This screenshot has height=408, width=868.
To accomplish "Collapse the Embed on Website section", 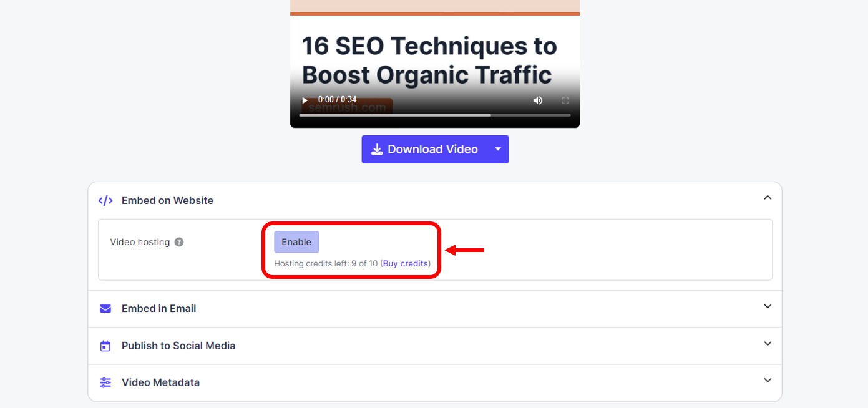I will coord(767,196).
